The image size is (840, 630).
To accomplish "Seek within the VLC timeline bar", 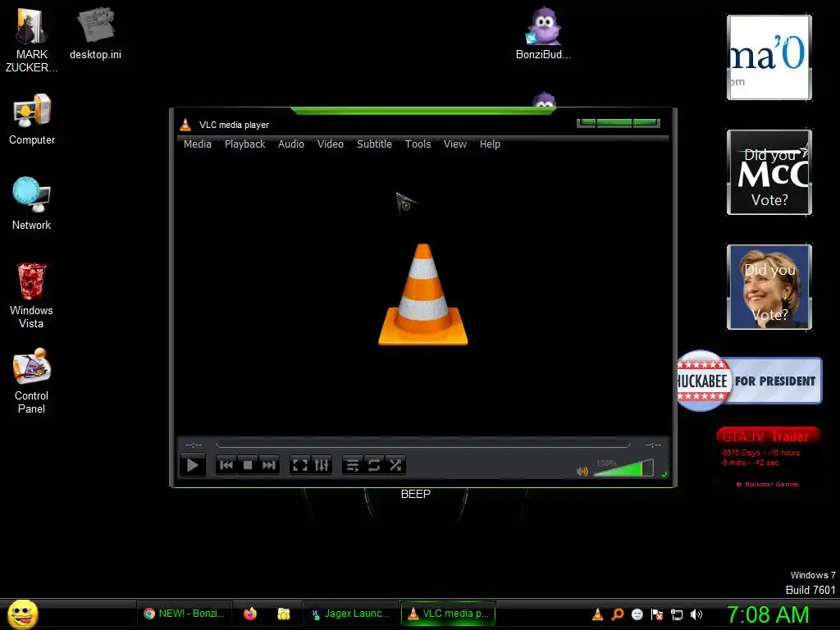I will pyautogui.click(x=422, y=445).
